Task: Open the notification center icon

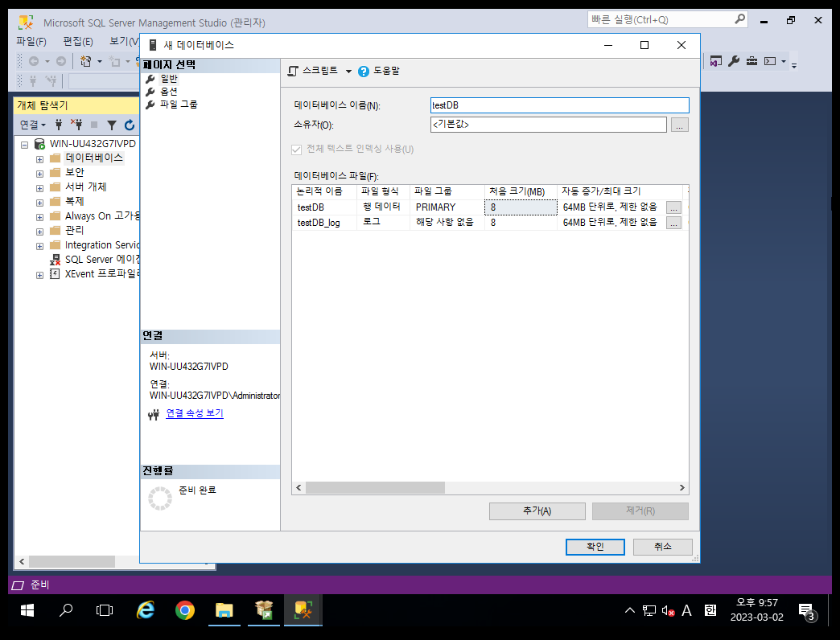Action: pyautogui.click(x=806, y=610)
